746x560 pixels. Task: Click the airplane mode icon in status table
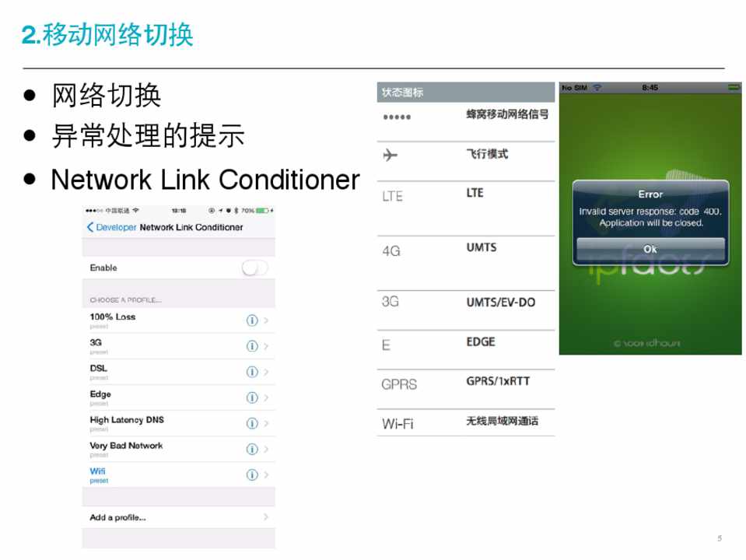391,156
